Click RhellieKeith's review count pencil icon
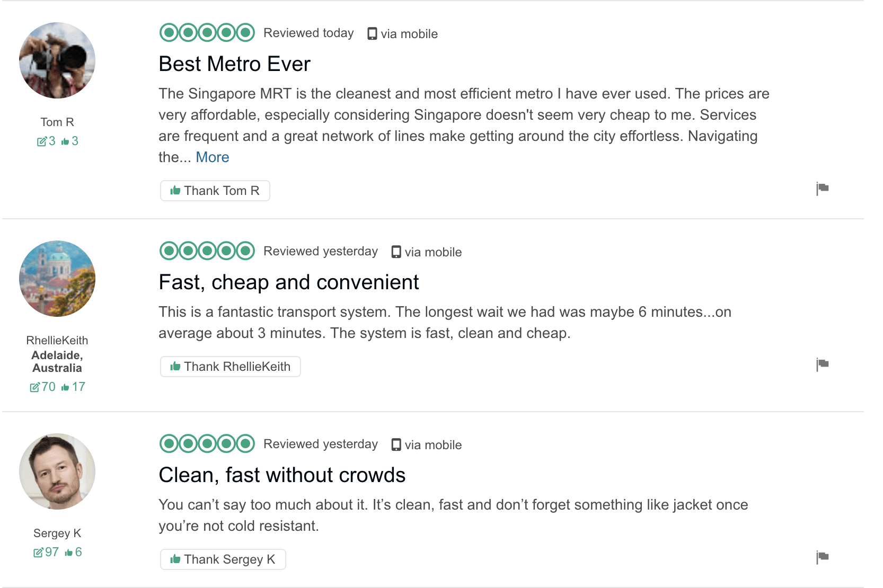The width and height of the screenshot is (883, 588). [x=34, y=387]
